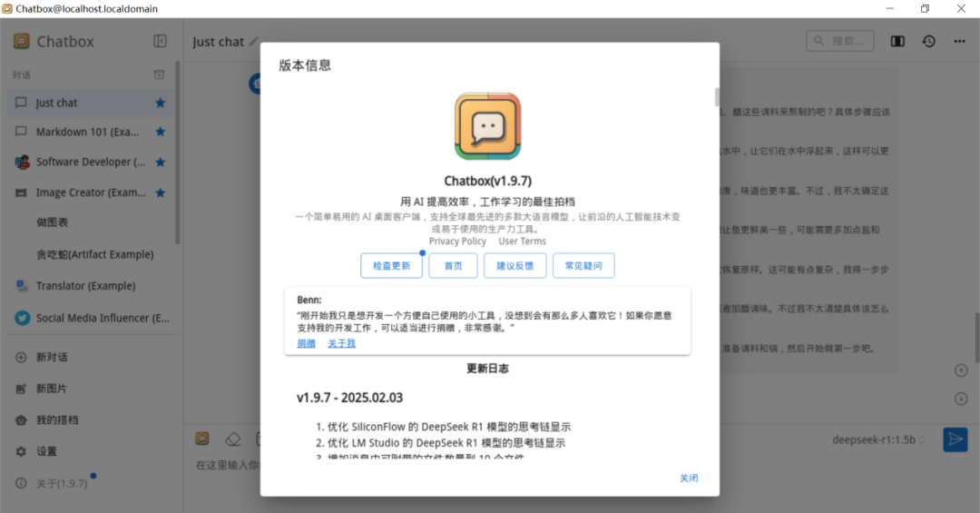Click the 捐赠 donate link
Viewport: 980px width, 513px height.
pyautogui.click(x=307, y=343)
